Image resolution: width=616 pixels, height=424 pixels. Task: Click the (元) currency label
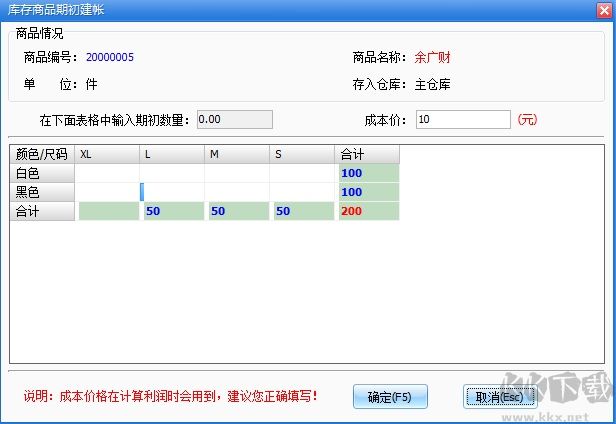click(527, 119)
